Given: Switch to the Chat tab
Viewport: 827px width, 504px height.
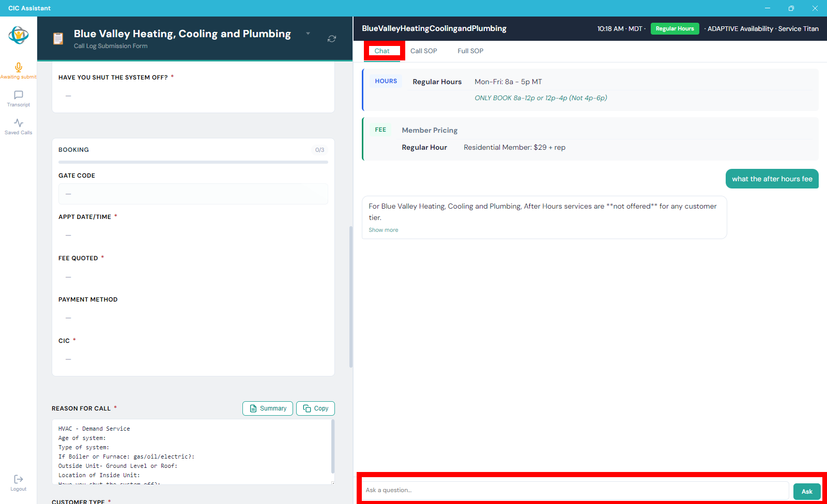Looking at the screenshot, I should click(382, 51).
